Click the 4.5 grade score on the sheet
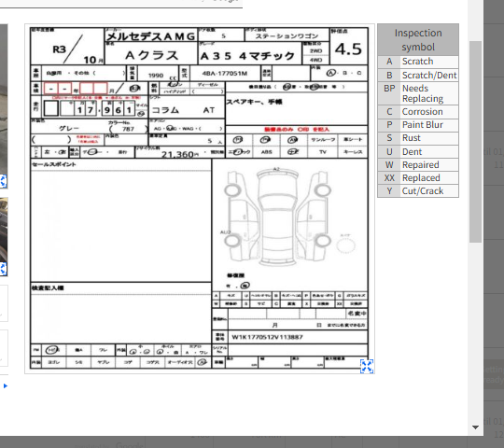This screenshot has height=448, width=504. point(348,49)
